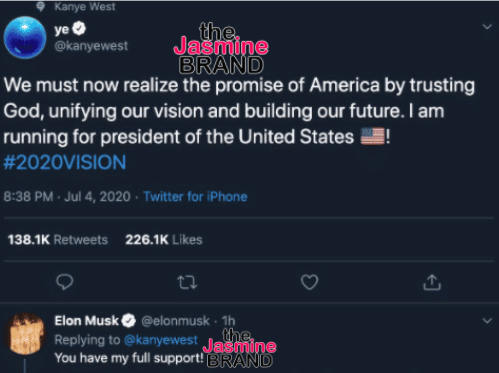499x373 pixels.
Task: Open the #2020VISION hashtag
Action: (x=65, y=162)
